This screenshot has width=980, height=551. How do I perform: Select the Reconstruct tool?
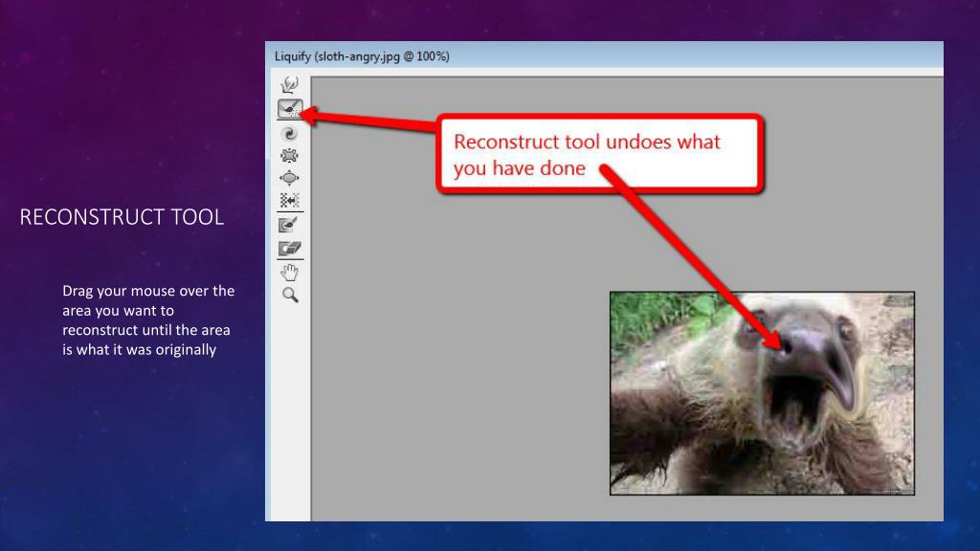(290, 109)
